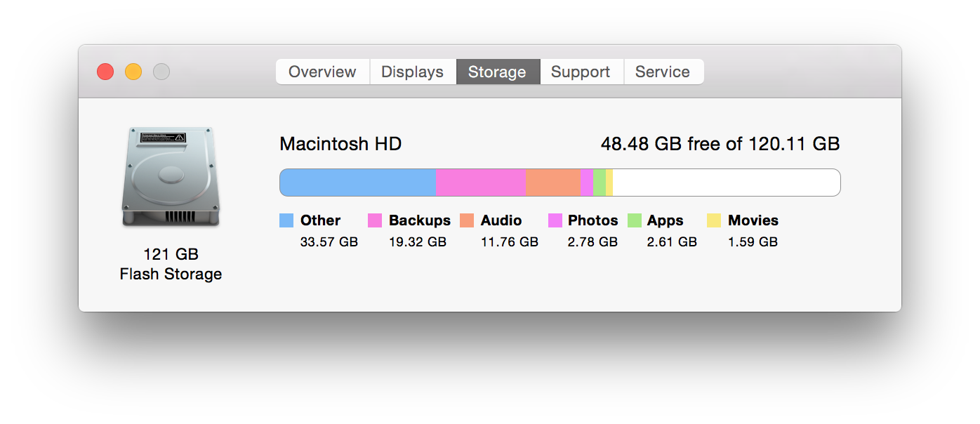Click the Macintosh HD drive icon
The width and height of the screenshot is (980, 424).
pyautogui.click(x=171, y=177)
